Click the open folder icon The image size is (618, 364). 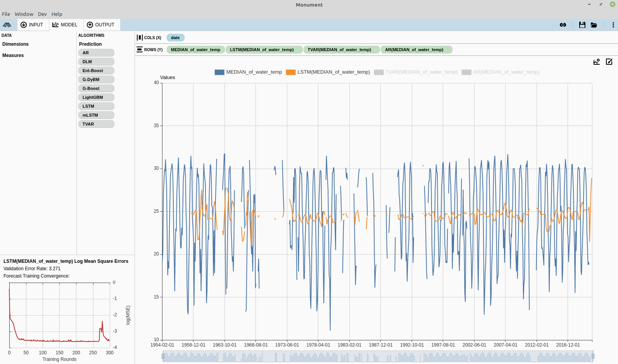[594, 25]
